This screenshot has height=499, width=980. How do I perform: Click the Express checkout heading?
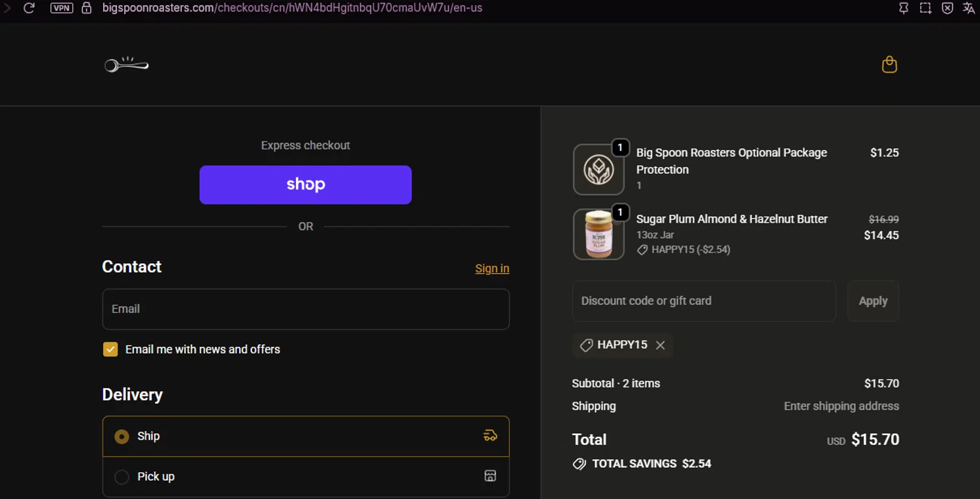pyautogui.click(x=306, y=146)
